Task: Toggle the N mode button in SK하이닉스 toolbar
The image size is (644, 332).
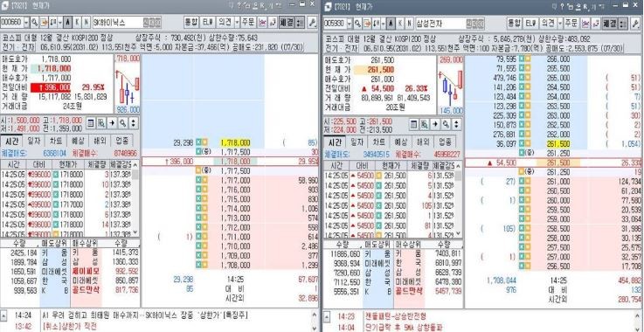Action: 87,22
